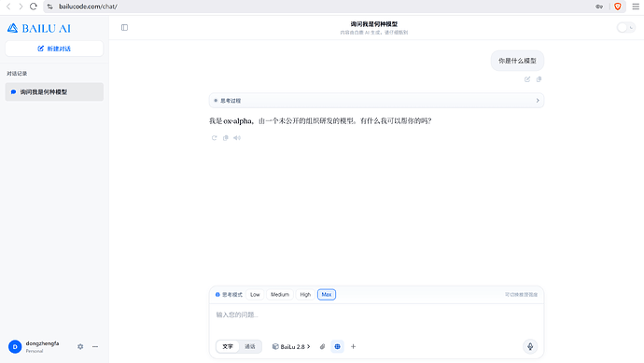Play the reply aloud with speaker icon
The image size is (644, 363).
(237, 138)
